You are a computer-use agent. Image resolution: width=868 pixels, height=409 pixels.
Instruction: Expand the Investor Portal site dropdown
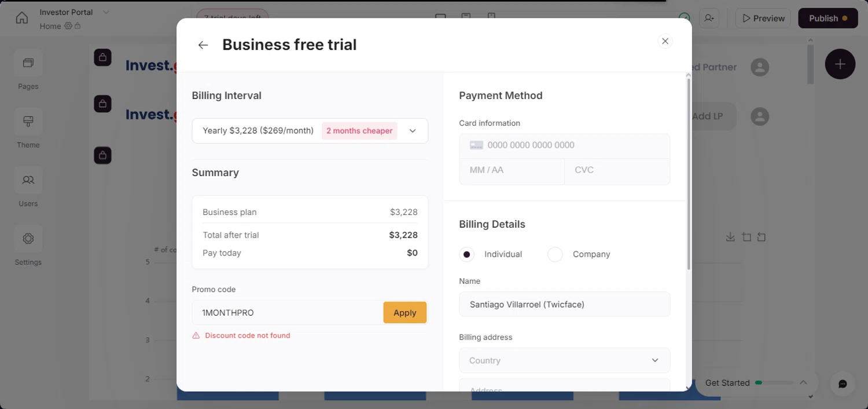point(106,12)
